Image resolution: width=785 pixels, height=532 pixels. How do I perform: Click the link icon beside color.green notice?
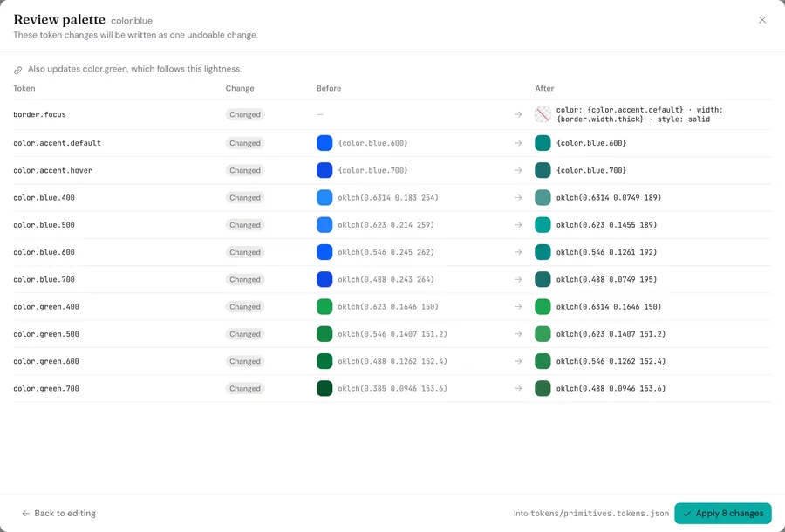[x=18, y=70]
